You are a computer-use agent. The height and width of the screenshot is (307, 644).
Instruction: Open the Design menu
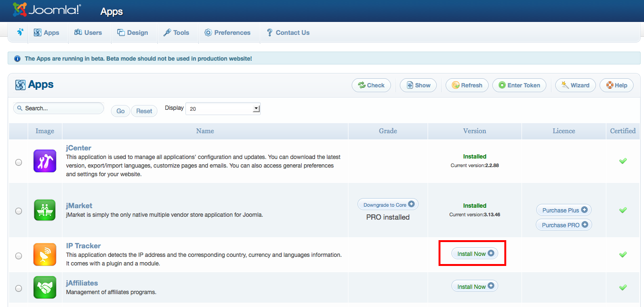pyautogui.click(x=133, y=32)
